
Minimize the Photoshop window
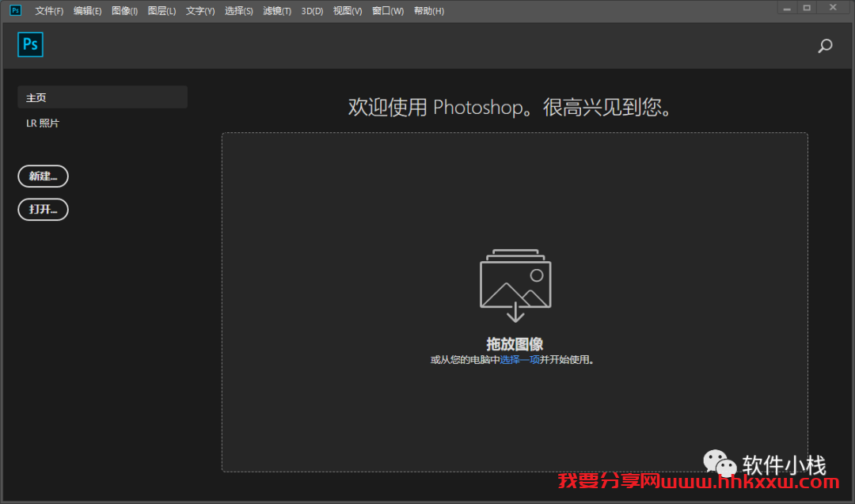pyautogui.click(x=786, y=8)
